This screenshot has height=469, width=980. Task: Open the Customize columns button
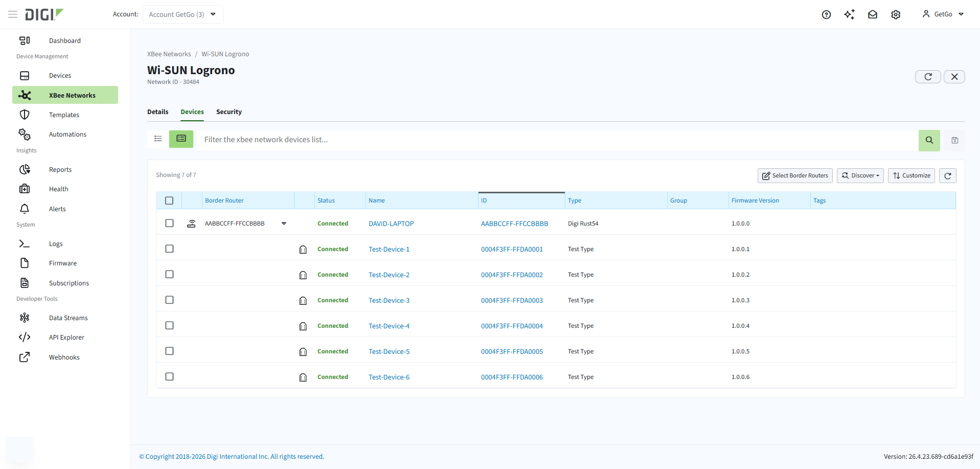coord(911,175)
